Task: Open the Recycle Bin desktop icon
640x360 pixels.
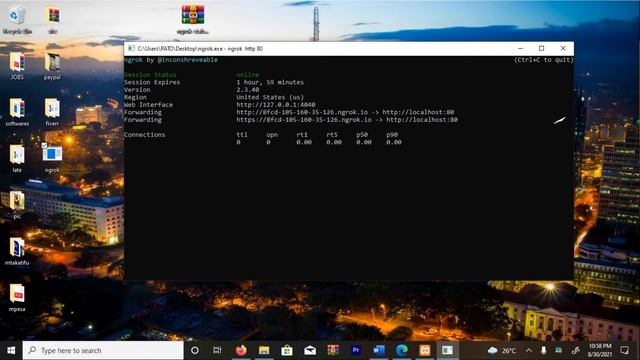Action: click(17, 20)
